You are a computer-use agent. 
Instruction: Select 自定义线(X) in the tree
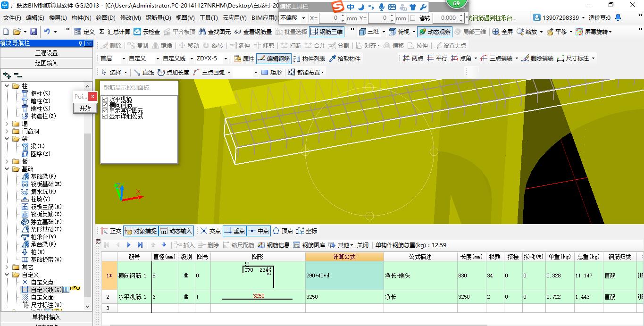pyautogui.click(x=46, y=290)
